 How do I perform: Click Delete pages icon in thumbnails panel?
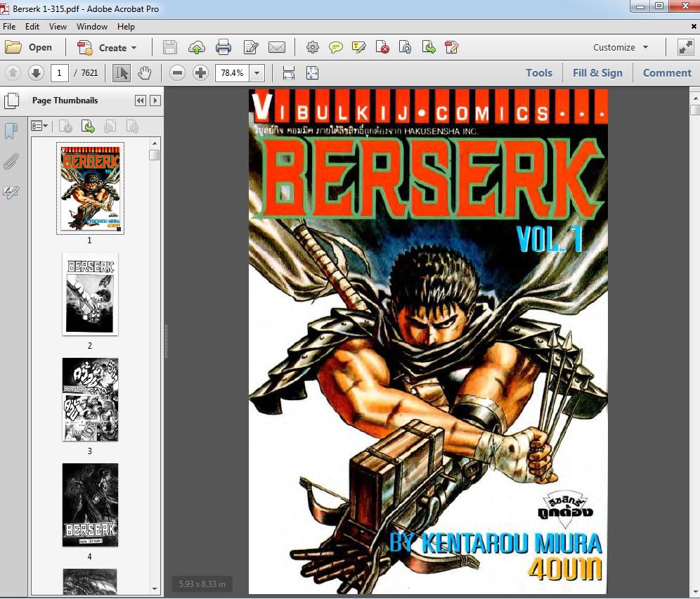tap(65, 127)
